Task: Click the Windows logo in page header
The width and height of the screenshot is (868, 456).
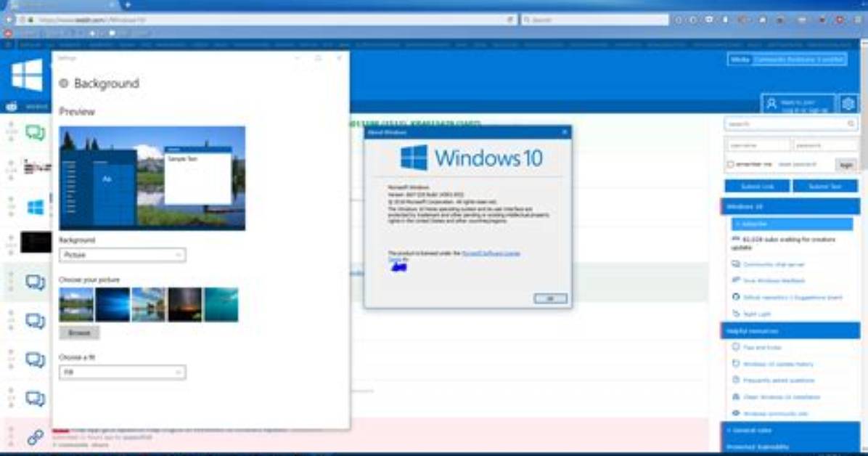Action: pos(27,76)
